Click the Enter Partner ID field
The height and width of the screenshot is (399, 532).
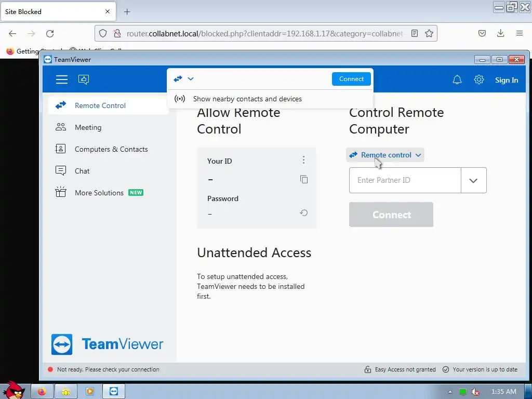tap(405, 180)
